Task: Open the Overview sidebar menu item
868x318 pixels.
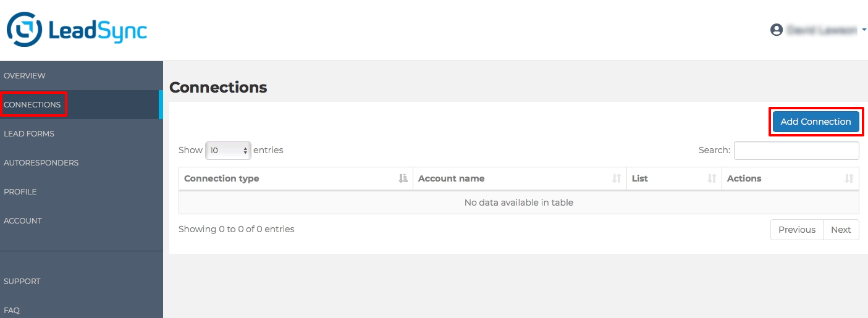Action: 25,75
